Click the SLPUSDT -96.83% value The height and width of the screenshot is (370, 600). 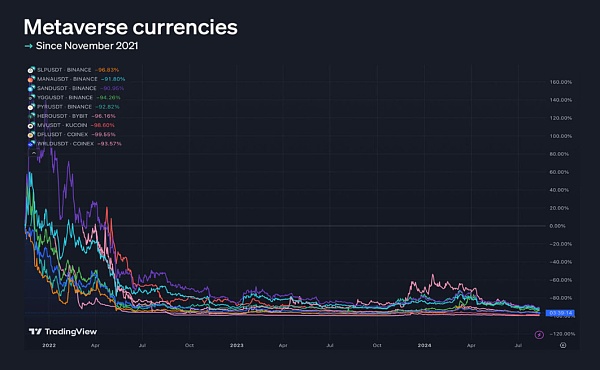[107, 70]
